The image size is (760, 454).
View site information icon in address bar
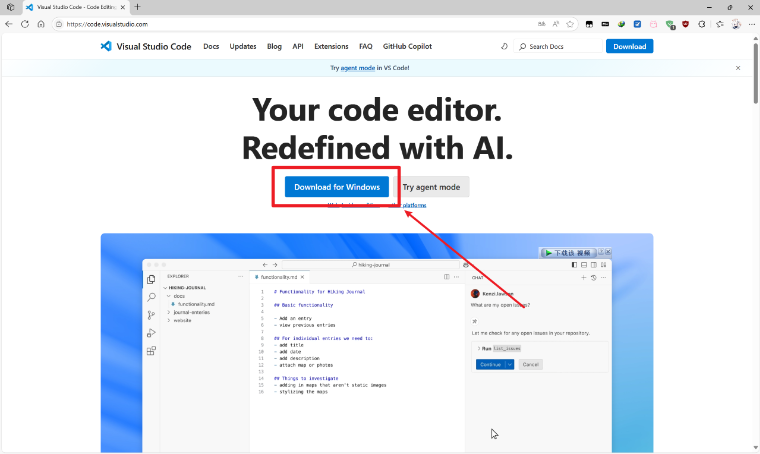[x=59, y=24]
